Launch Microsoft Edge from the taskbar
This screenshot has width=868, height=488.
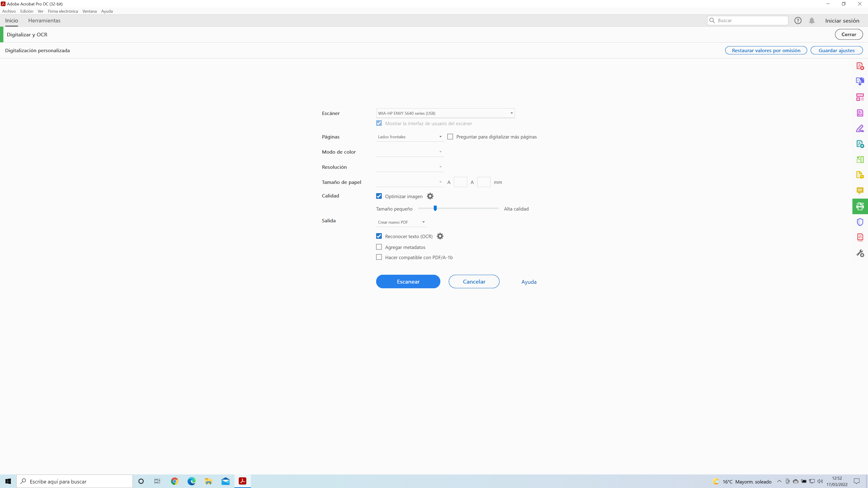point(191,481)
